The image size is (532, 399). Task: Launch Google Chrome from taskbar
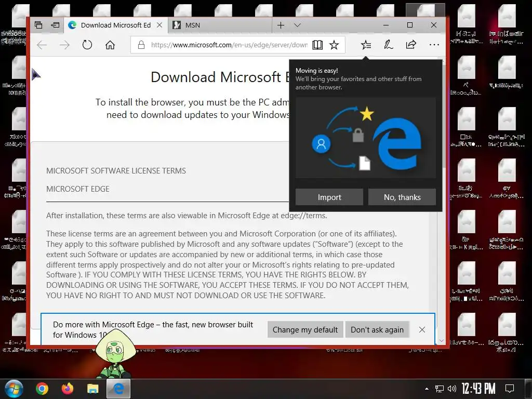tap(42, 389)
